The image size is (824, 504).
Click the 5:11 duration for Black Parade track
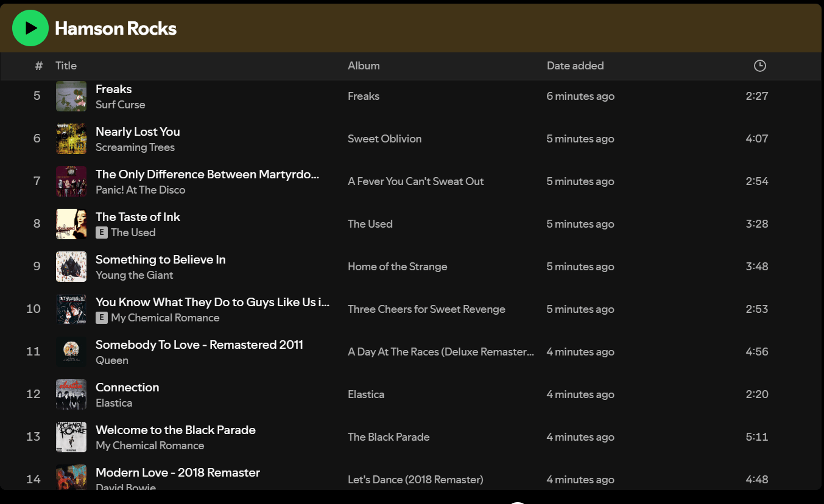757,437
